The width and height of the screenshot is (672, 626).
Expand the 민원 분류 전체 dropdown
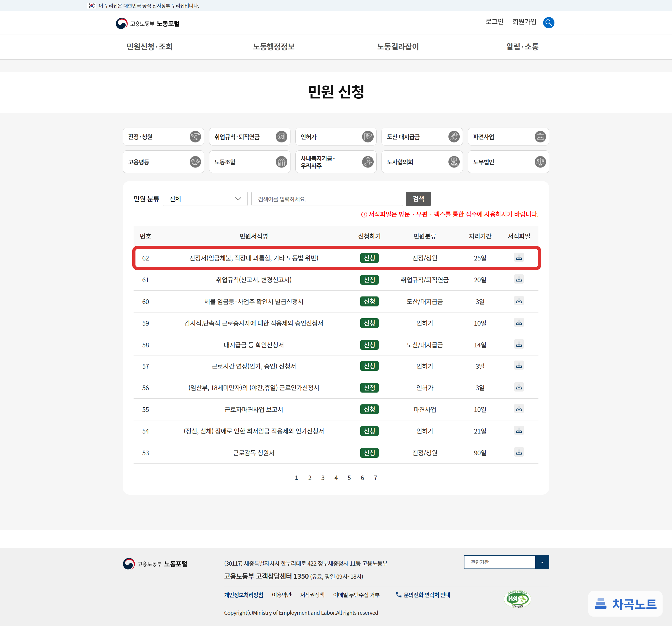205,199
